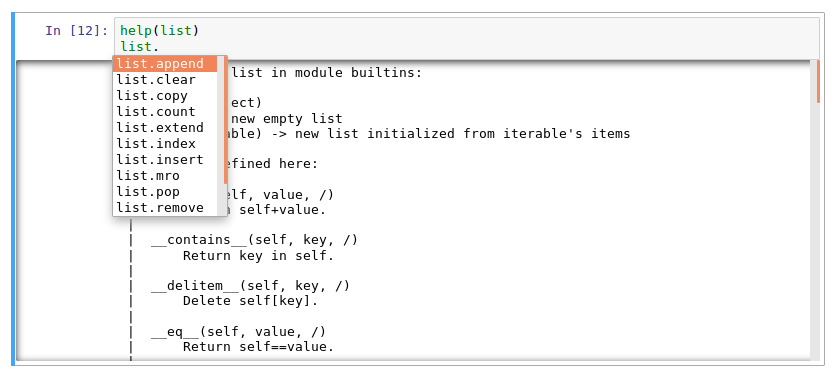
Task: Choose list.extend autocomplete option
Action: click(x=165, y=128)
